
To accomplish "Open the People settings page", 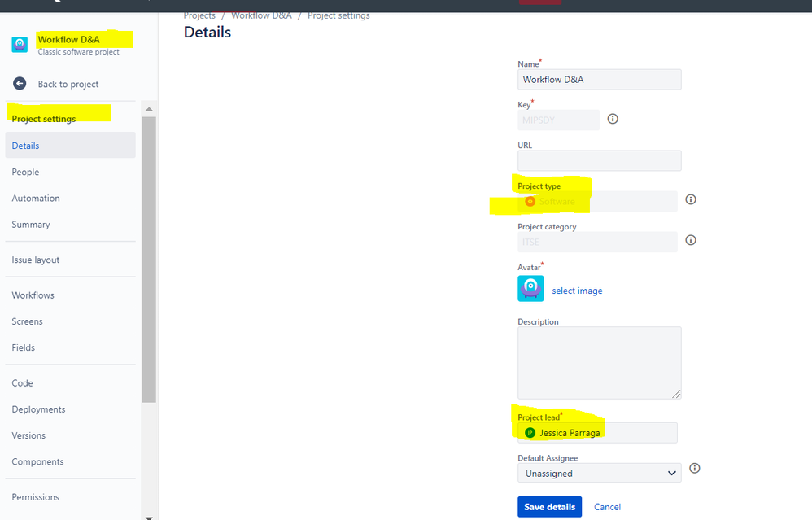I will pos(25,172).
